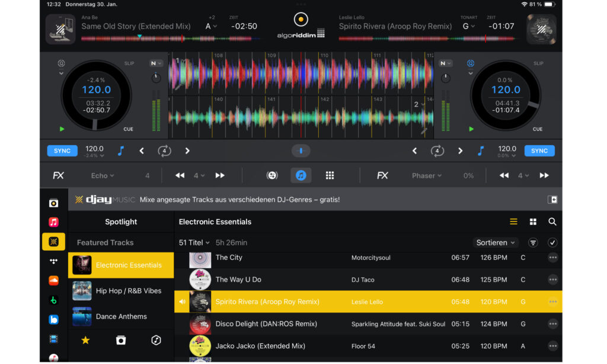Image resolution: width=607 pixels, height=364 pixels.
Task: Toggle left deck FX on
Action: point(58,176)
